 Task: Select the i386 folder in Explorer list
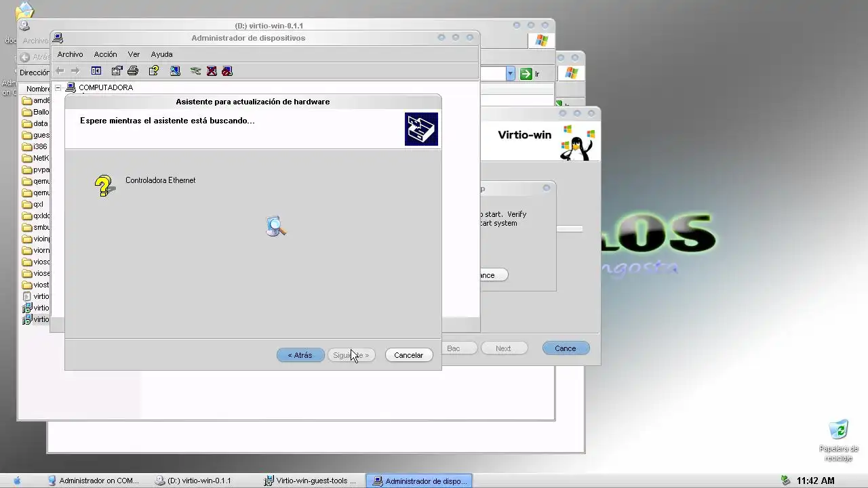[x=35, y=146]
